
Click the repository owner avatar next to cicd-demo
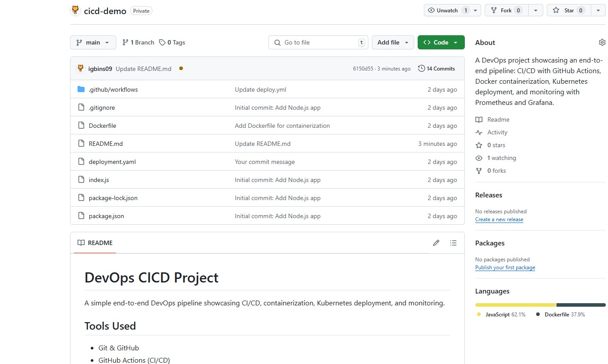click(74, 10)
